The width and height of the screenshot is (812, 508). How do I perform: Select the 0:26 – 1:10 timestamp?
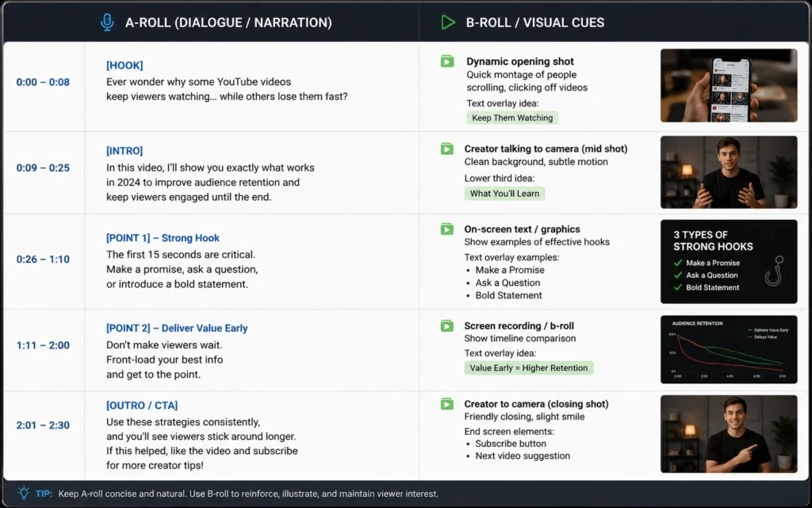(x=43, y=260)
